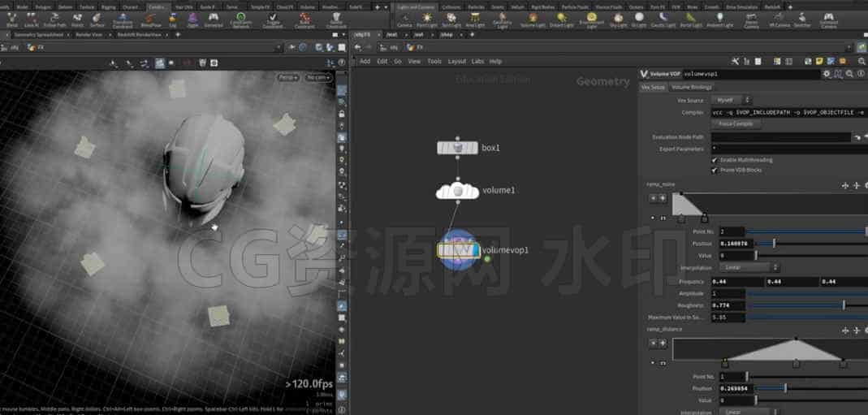Screen dimensions: 868x415
Task: Click the Gamepad constraint shelf tool
Action: (214, 20)
